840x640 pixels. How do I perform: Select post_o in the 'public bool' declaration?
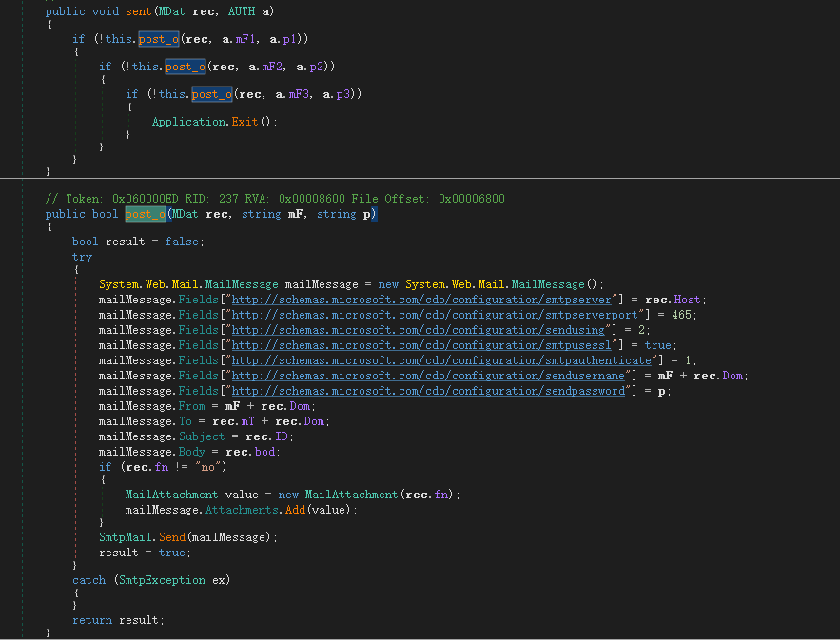coord(146,214)
